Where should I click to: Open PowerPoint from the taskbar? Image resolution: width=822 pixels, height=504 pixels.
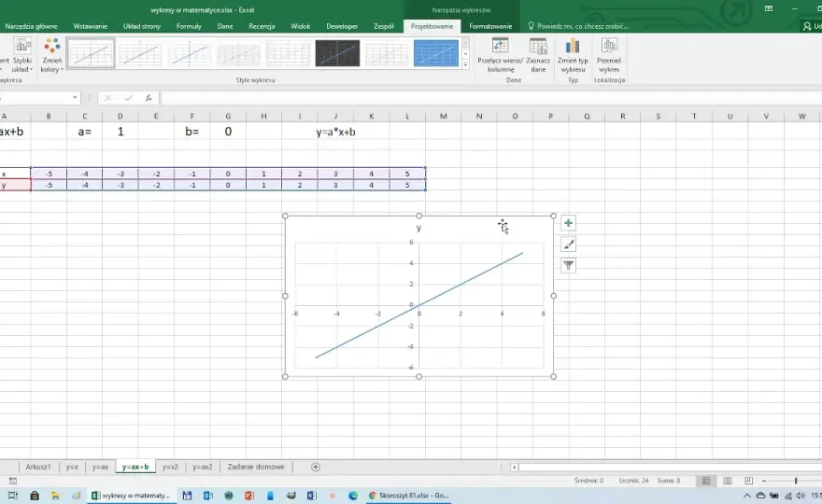click(249, 495)
